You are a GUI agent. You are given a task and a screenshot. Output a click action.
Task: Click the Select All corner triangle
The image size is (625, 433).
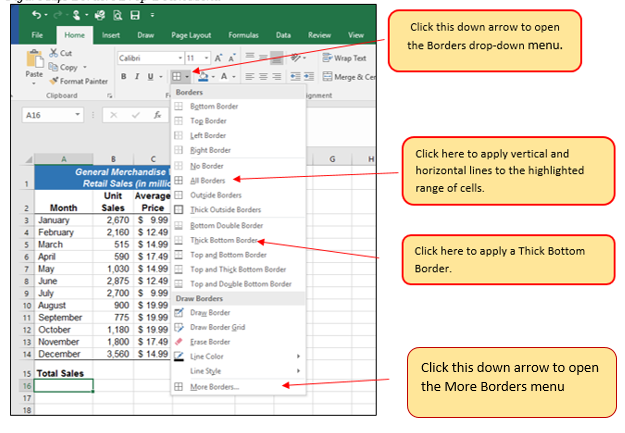(x=28, y=159)
